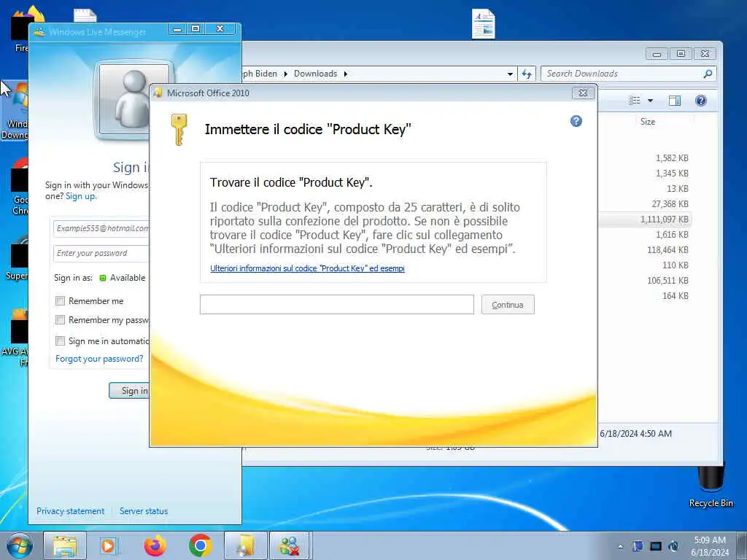Tick the Remember me checkbox

60,301
